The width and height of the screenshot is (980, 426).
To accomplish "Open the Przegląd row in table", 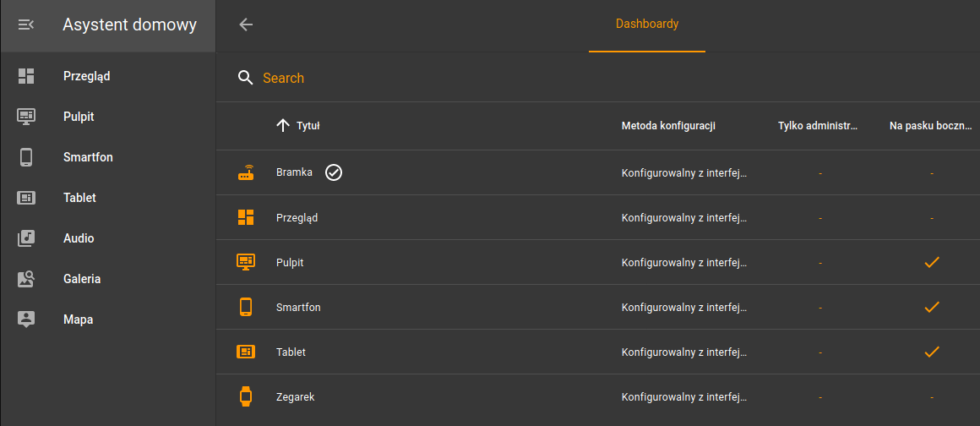I will coord(598,218).
